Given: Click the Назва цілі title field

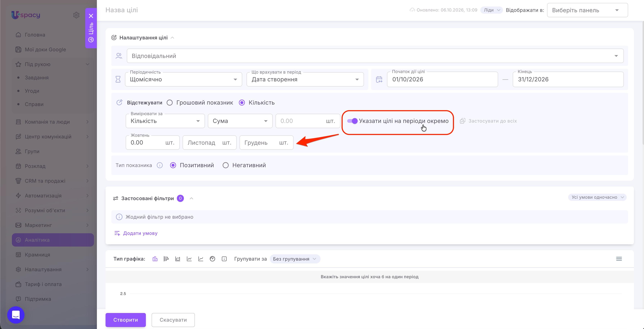Looking at the screenshot, I should click(x=122, y=10).
